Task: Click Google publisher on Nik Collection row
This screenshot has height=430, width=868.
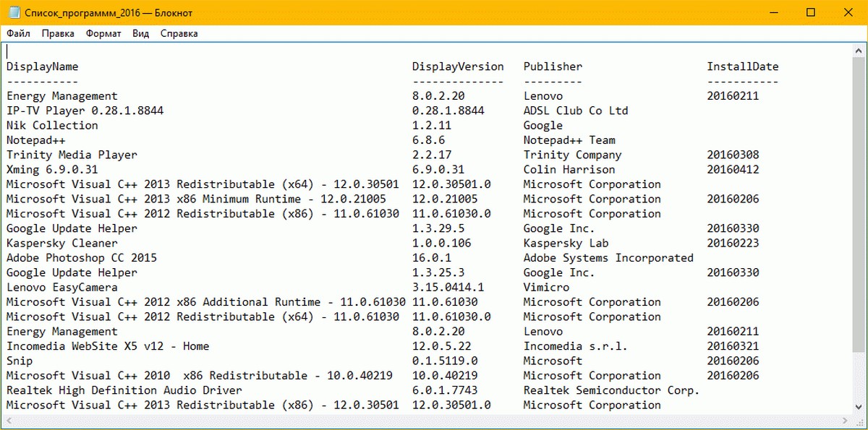Action: (543, 125)
